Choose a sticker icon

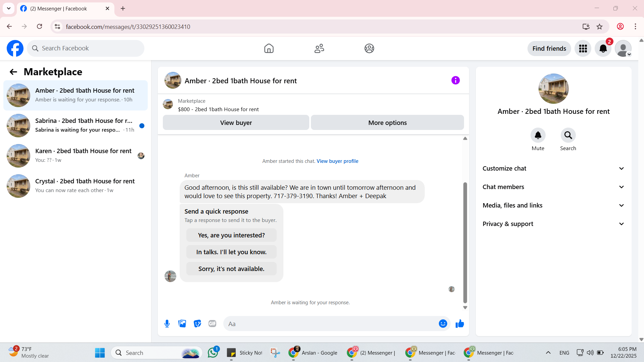(197, 324)
